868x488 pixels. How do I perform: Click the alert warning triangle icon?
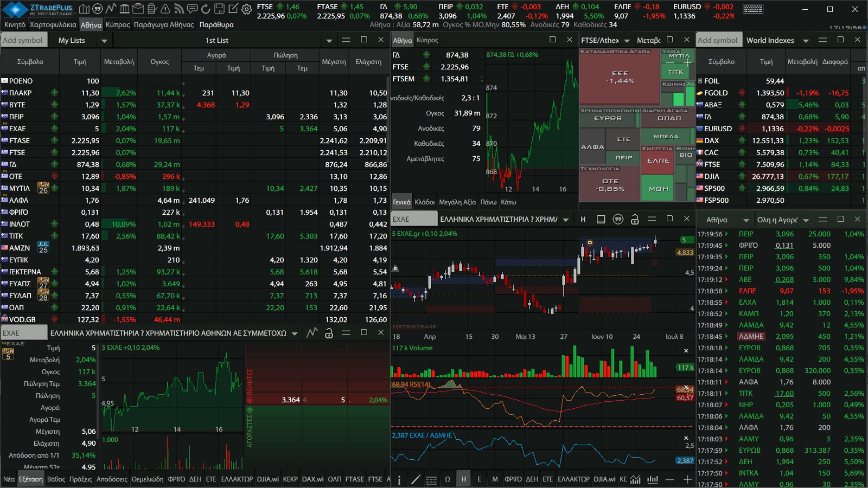[x=165, y=9]
